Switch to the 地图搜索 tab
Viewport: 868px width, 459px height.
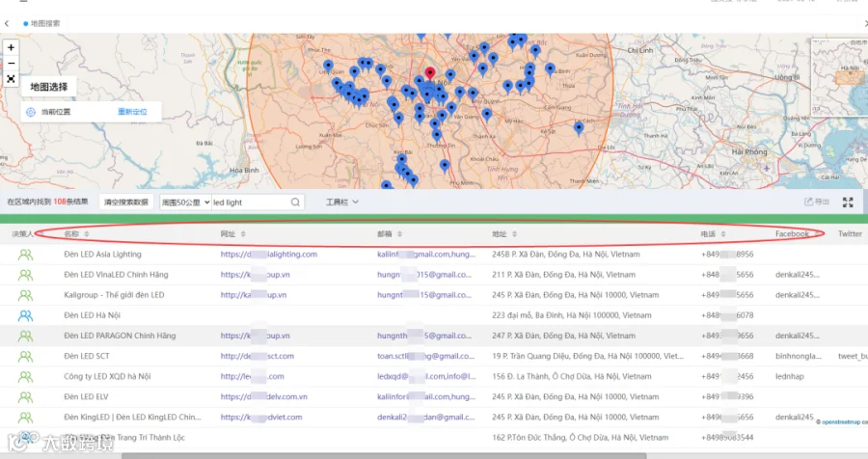pyautogui.click(x=41, y=23)
